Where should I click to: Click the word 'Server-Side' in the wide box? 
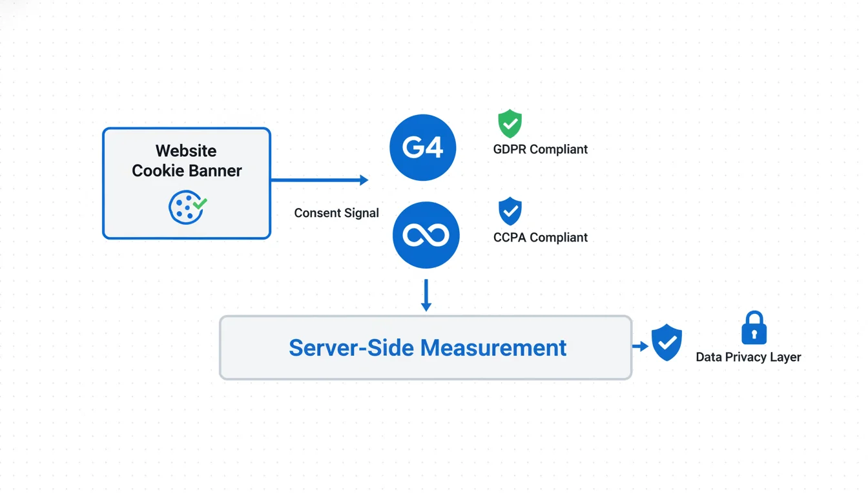[351, 347]
